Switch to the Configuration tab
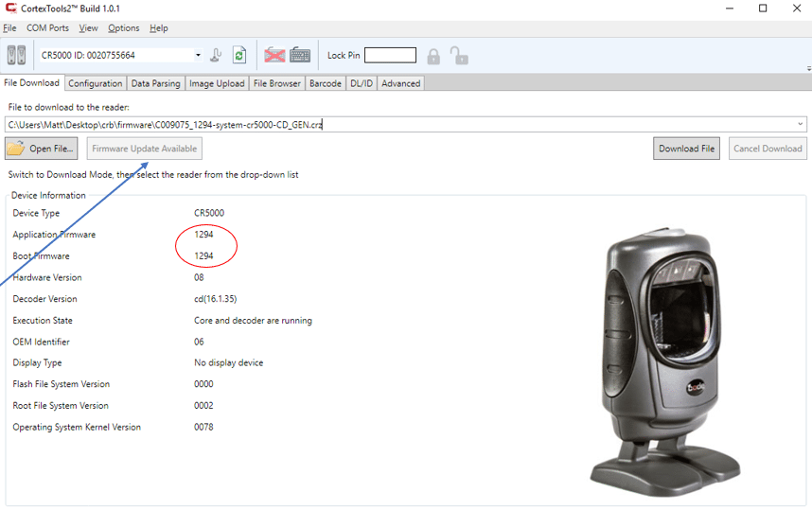 coord(95,83)
